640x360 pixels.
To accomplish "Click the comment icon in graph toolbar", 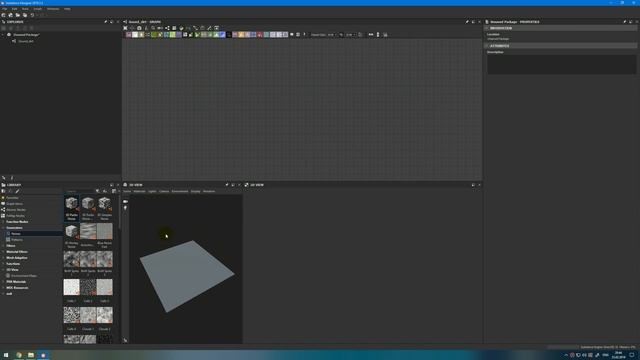I will pyautogui.click(x=292, y=35).
